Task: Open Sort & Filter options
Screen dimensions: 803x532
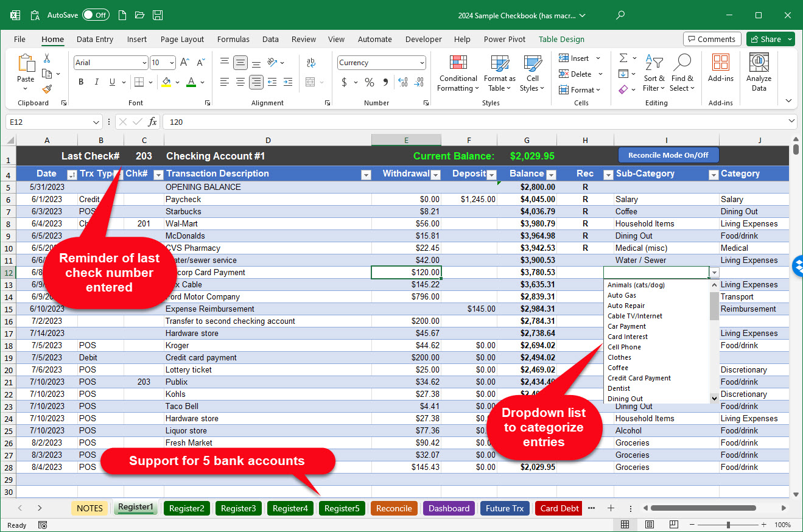Action: (x=653, y=73)
